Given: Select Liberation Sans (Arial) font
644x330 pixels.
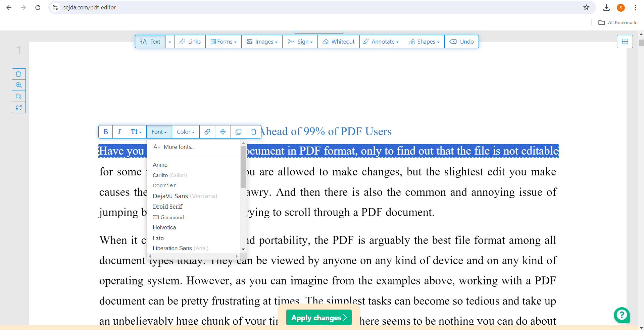Looking at the screenshot, I should (x=181, y=248).
